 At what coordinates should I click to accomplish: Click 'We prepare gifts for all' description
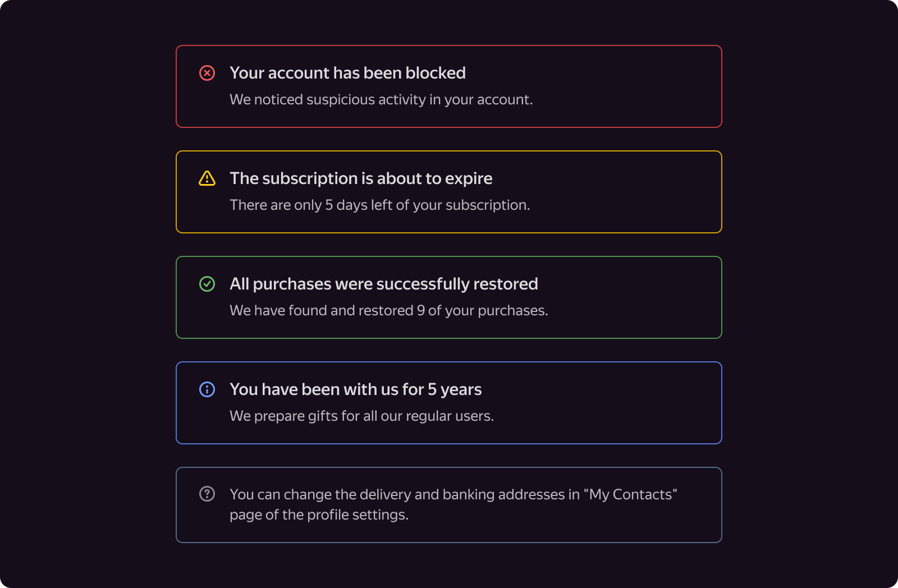(x=361, y=416)
